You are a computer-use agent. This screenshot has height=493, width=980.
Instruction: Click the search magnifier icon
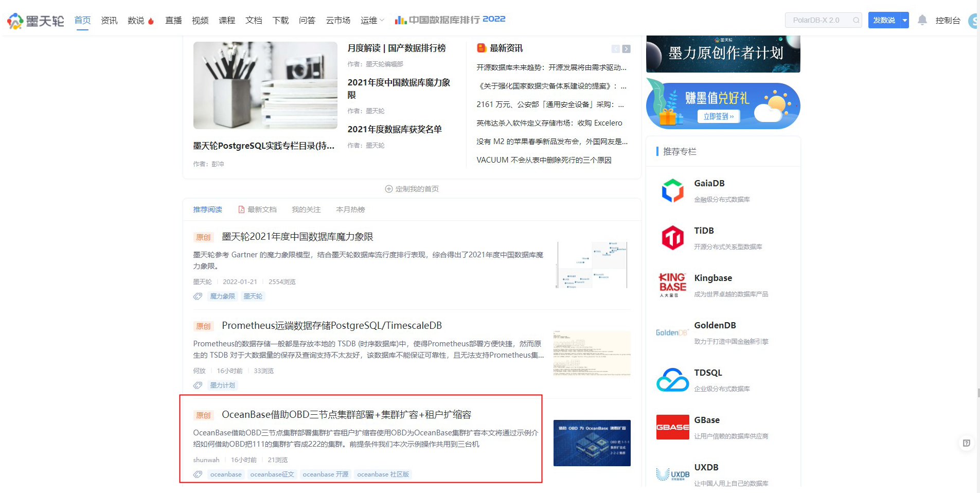pos(856,20)
